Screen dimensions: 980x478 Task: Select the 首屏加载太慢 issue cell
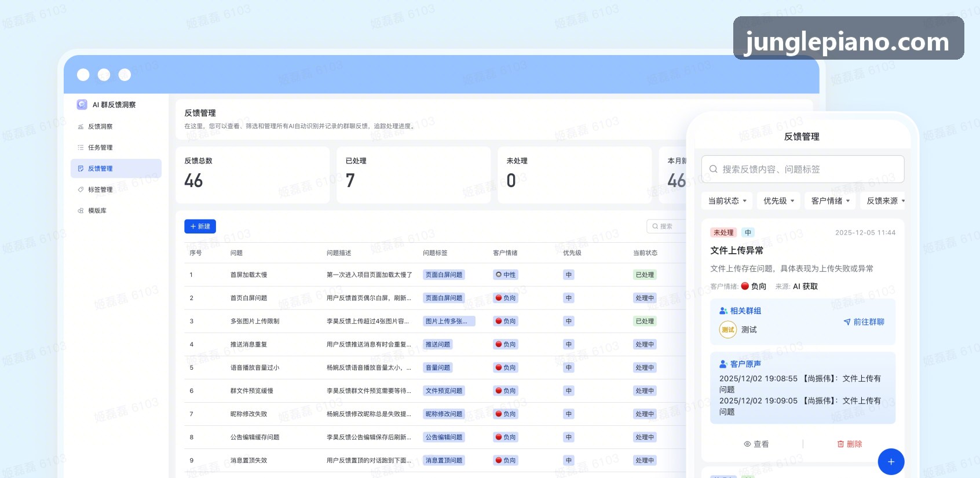point(249,275)
